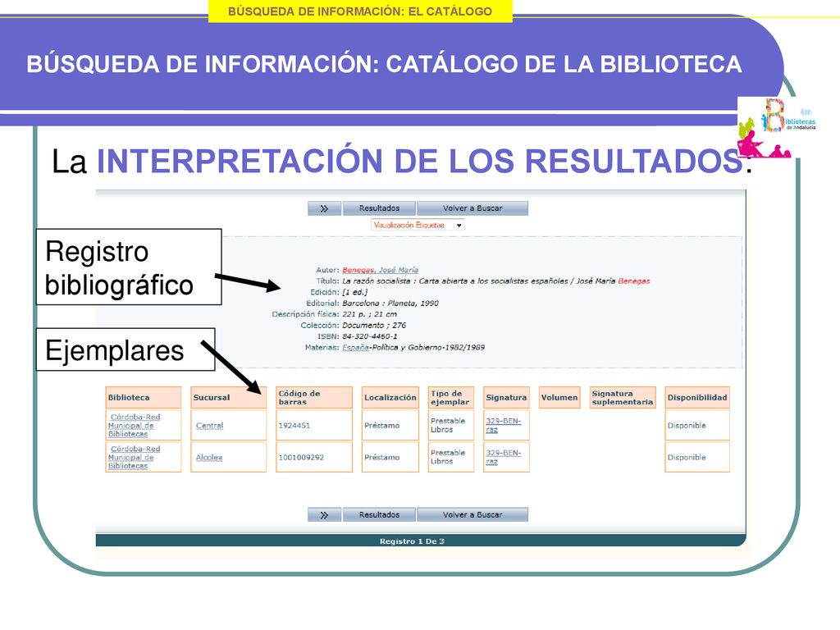This screenshot has height=630, width=840.
Task: Open author link Benegas, José María
Action: coord(381,270)
